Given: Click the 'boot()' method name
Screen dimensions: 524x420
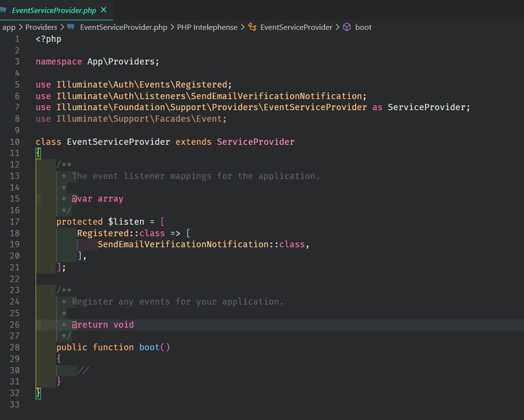Looking at the screenshot, I should (x=155, y=347).
